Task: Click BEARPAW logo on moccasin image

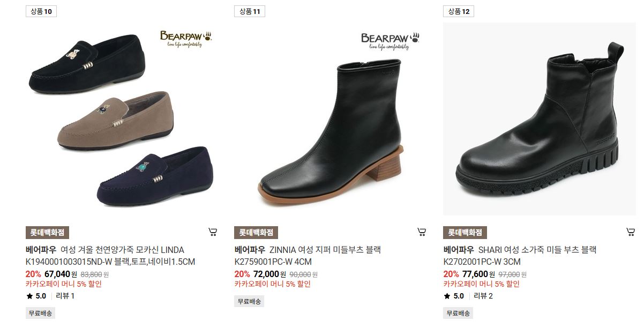Action: [186, 39]
